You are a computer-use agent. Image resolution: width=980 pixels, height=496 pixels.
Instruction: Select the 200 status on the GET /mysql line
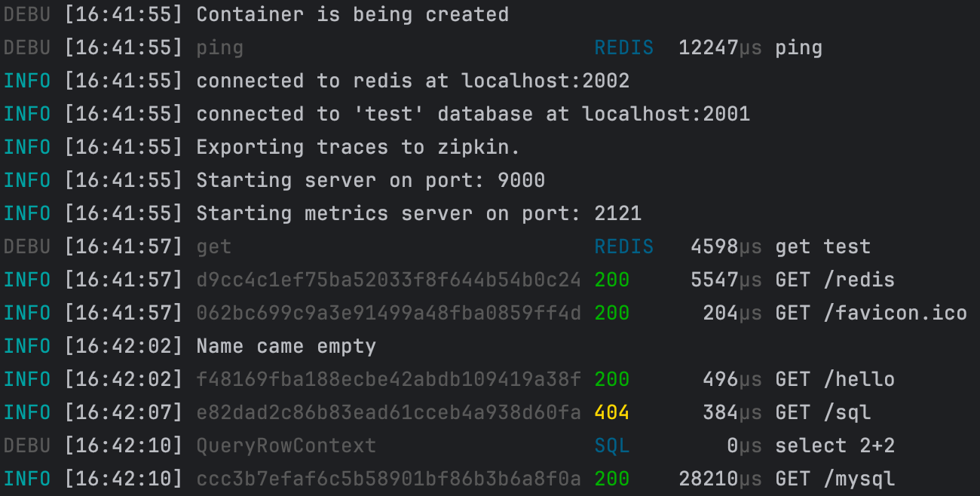point(612,479)
